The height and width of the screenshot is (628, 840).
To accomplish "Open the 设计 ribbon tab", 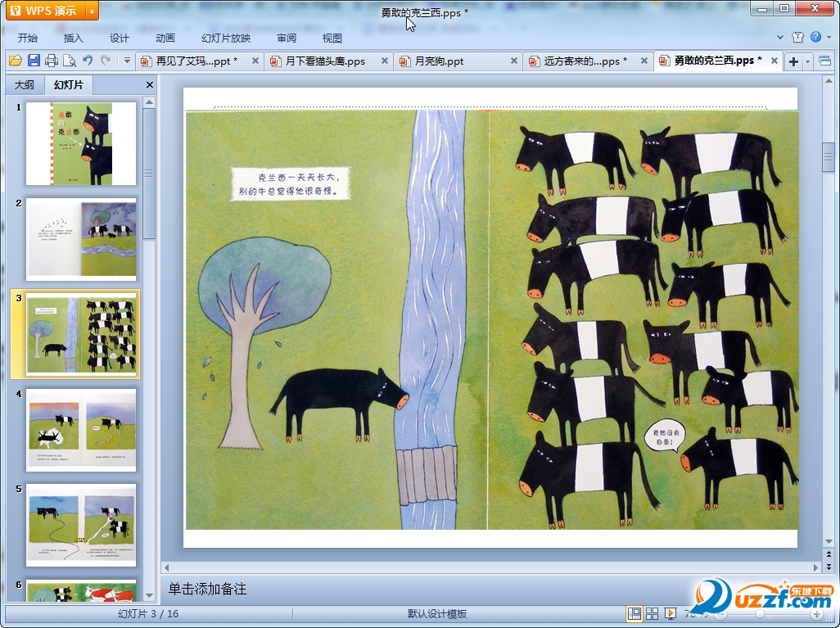I will 120,38.
